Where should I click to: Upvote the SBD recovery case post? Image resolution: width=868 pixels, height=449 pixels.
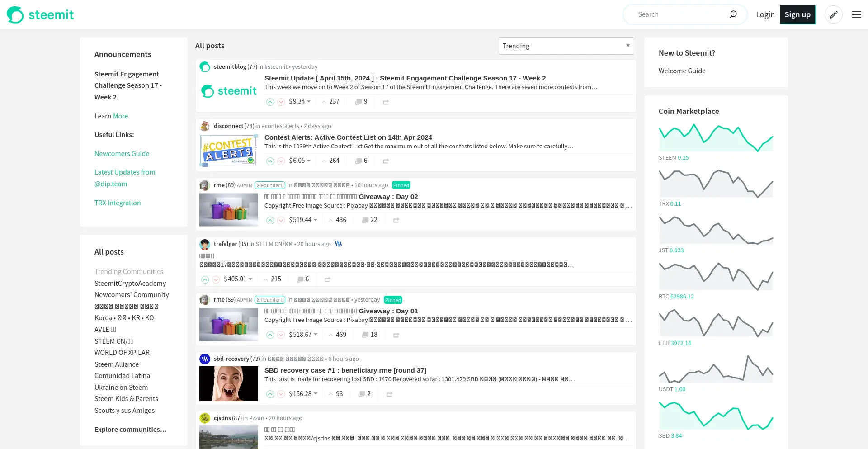click(270, 394)
